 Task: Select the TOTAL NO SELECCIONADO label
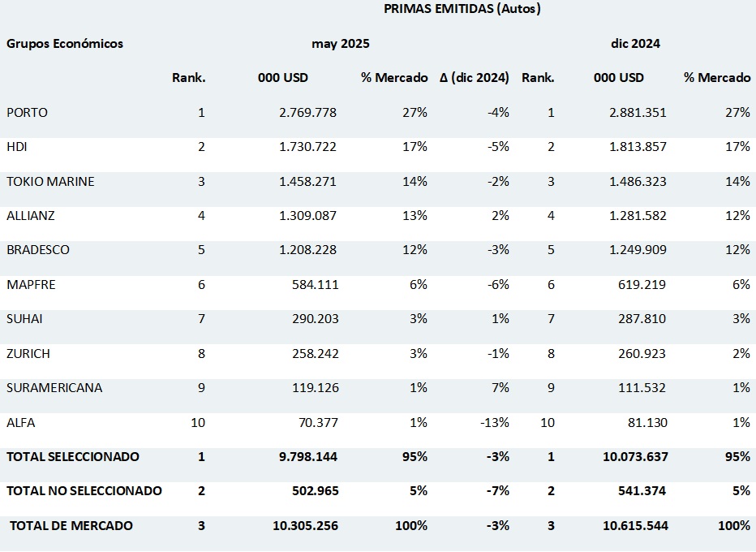pyautogui.click(x=84, y=491)
